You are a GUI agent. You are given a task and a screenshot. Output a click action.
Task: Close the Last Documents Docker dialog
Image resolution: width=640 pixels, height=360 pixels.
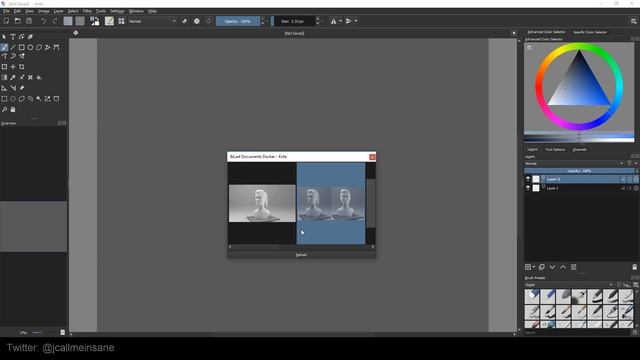(x=372, y=157)
